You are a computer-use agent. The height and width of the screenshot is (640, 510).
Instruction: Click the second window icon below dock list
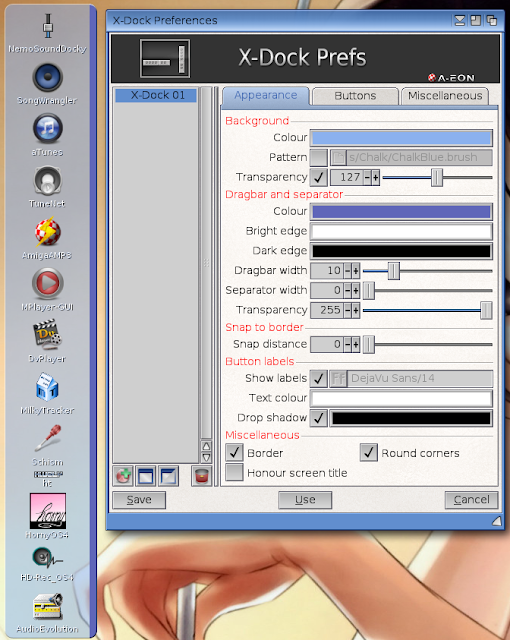(x=169, y=476)
